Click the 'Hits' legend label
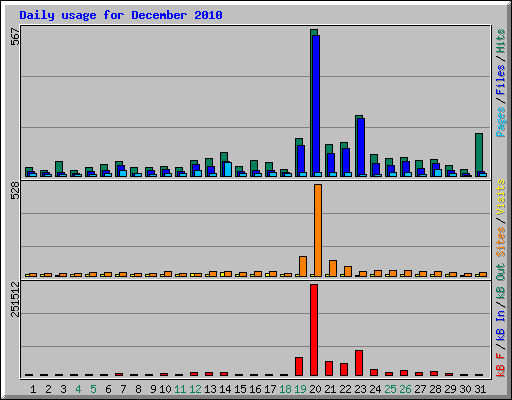Screen dimensions: 512x400 click(501, 41)
